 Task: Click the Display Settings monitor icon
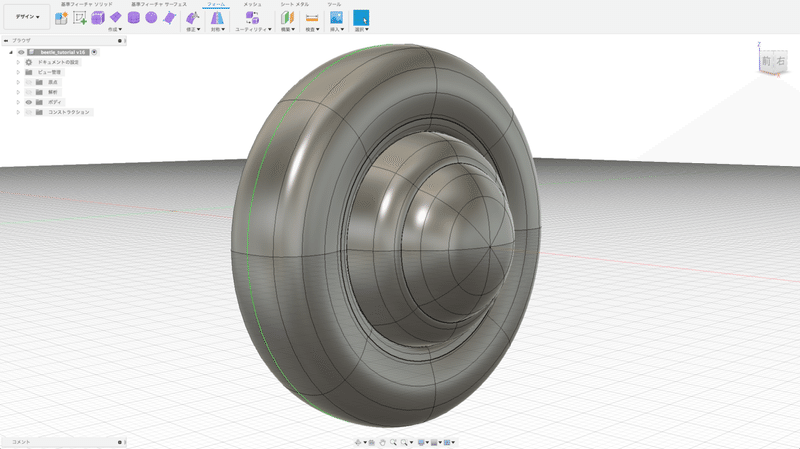[x=421, y=442]
